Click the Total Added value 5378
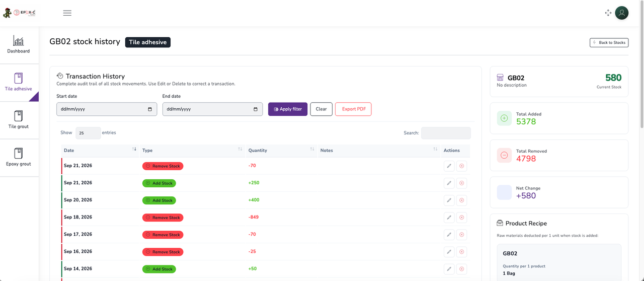Image resolution: width=644 pixels, height=281 pixels. coord(526,122)
